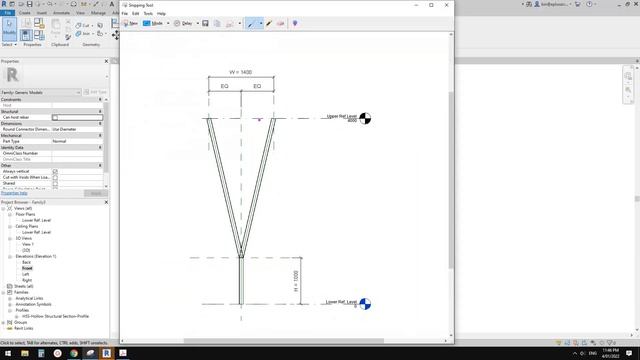Screen dimensions: 640x360
Task: Collapse Floor Plans tree node
Action: pos(10,214)
